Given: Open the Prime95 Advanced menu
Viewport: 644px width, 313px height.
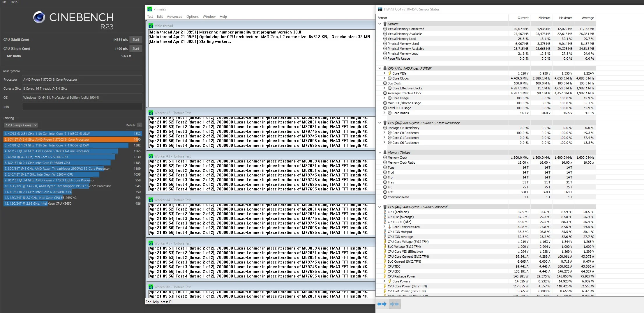Looking at the screenshot, I should point(174,17).
